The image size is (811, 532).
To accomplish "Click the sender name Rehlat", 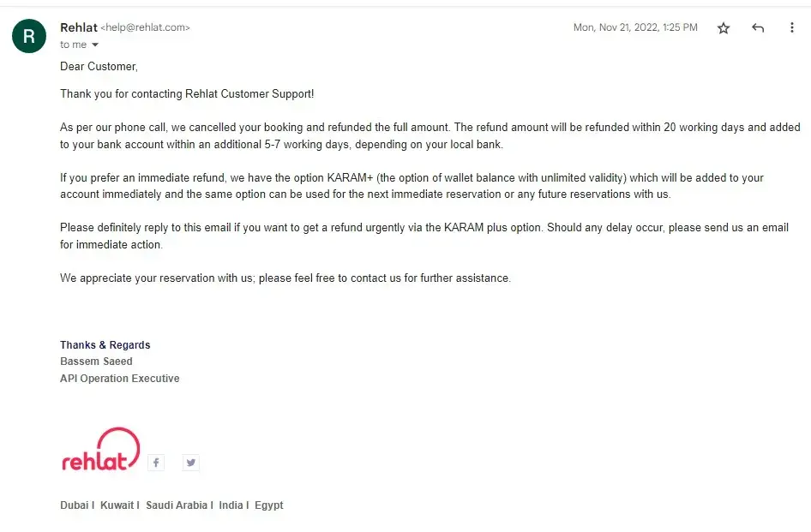I will tap(78, 27).
